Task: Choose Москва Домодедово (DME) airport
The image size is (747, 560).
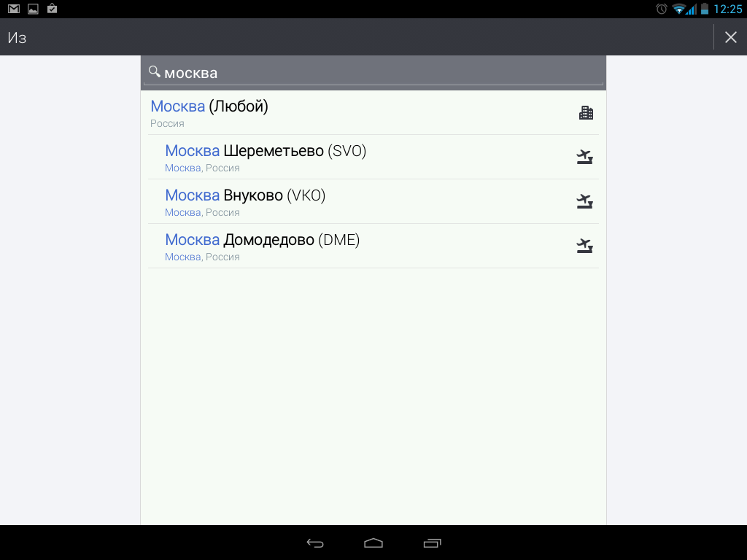Action: click(373, 246)
